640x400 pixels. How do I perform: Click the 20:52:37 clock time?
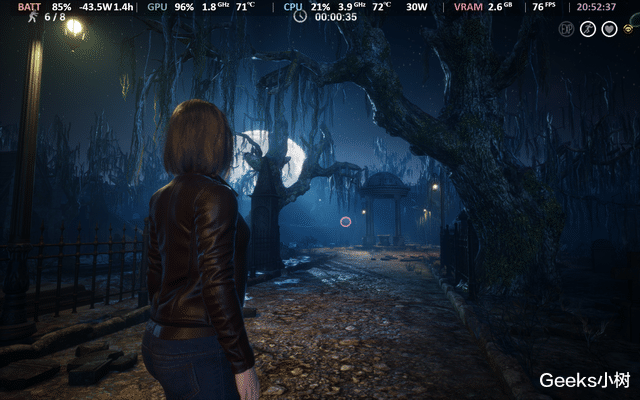click(x=596, y=7)
